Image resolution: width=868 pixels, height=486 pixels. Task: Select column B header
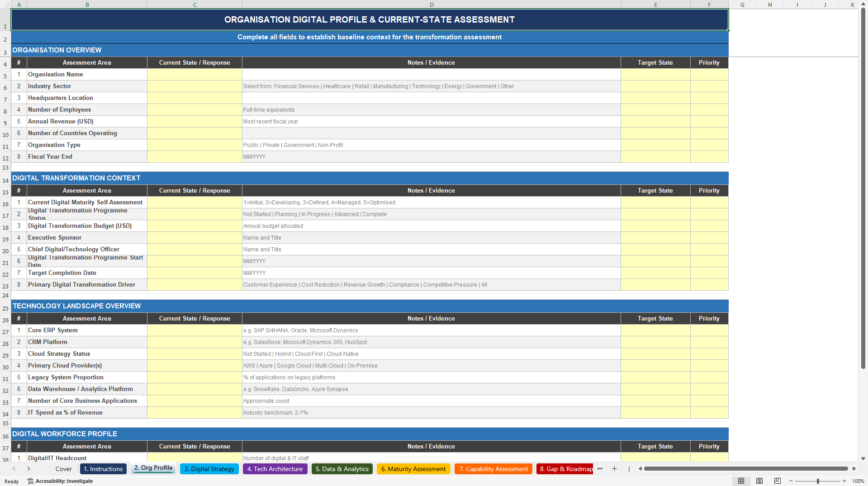[x=87, y=5]
